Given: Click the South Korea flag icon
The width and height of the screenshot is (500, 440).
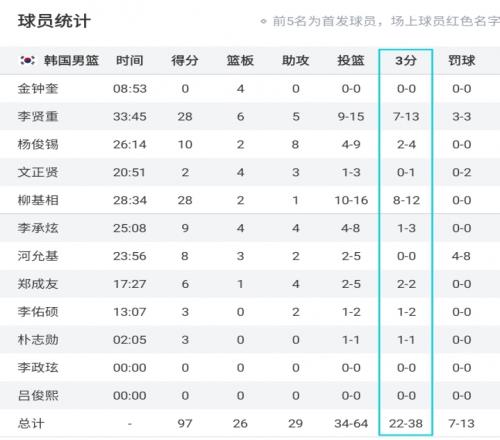Looking at the screenshot, I should 27,60.
